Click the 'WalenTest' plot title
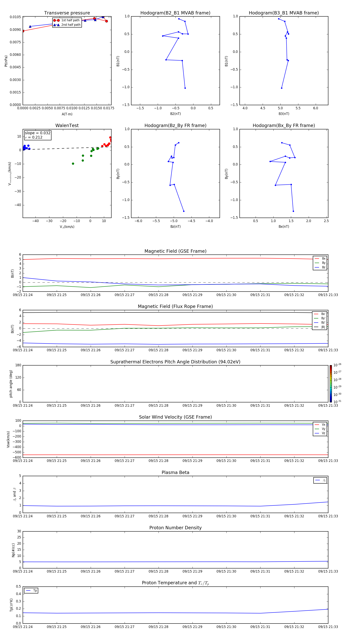The width and height of the screenshot is (351, 644). tap(67, 125)
